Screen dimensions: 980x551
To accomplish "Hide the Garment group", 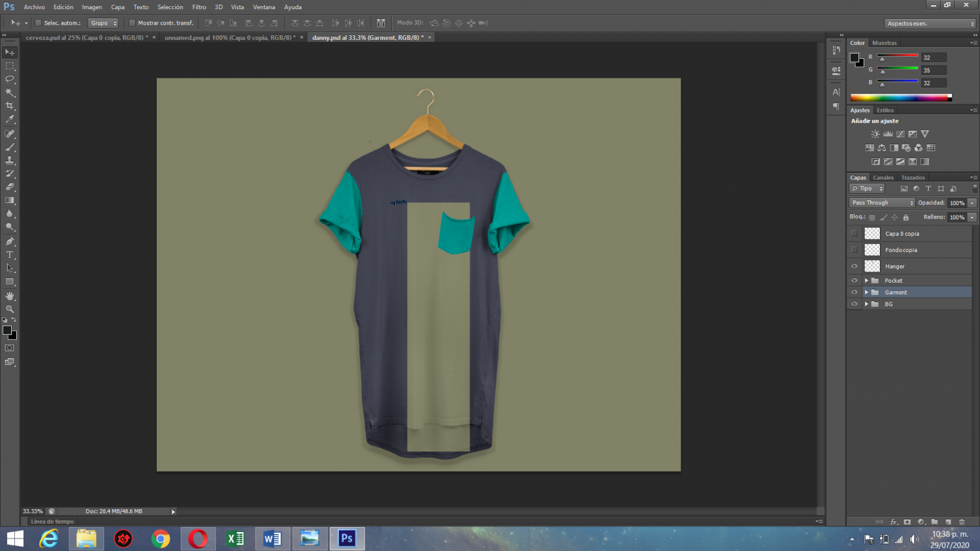I will click(854, 292).
